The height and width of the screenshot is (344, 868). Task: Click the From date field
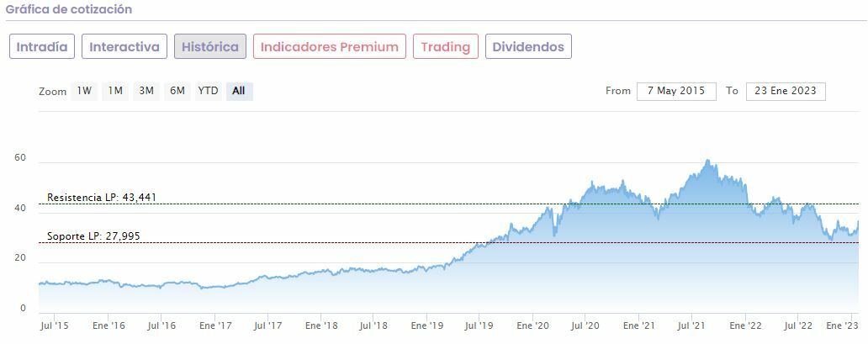676,91
